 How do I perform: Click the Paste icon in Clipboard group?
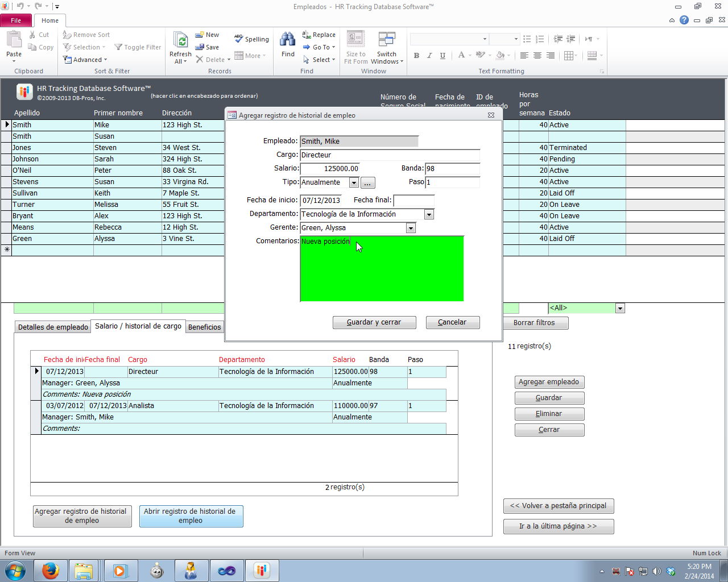[14, 40]
